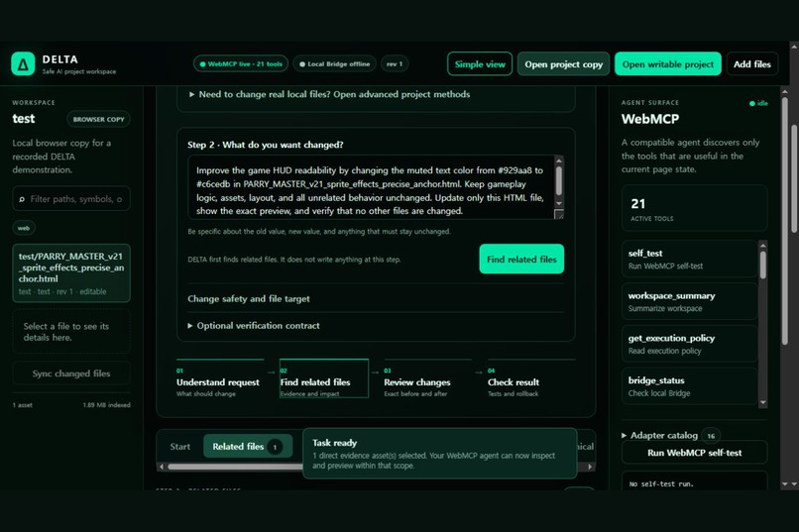The width and height of the screenshot is (799, 532).
Task: Click the page scrollbar down arrow
Action: coord(794,484)
